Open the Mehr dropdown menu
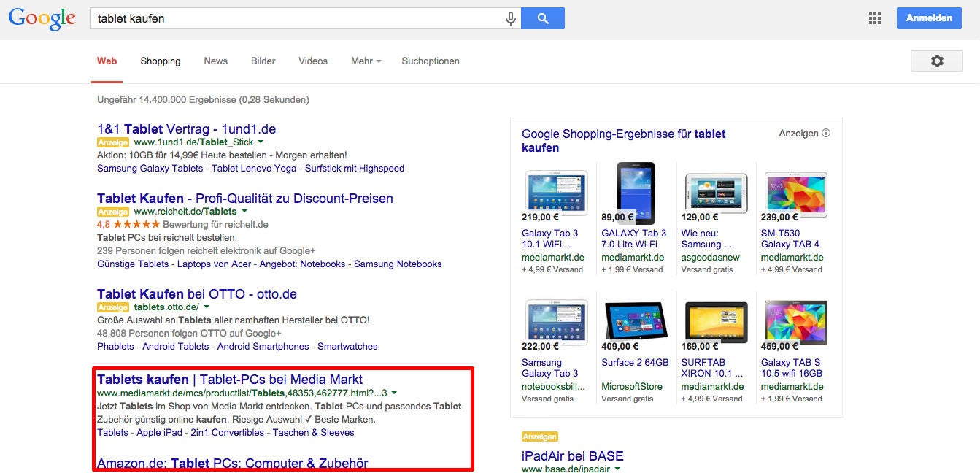 tap(366, 61)
